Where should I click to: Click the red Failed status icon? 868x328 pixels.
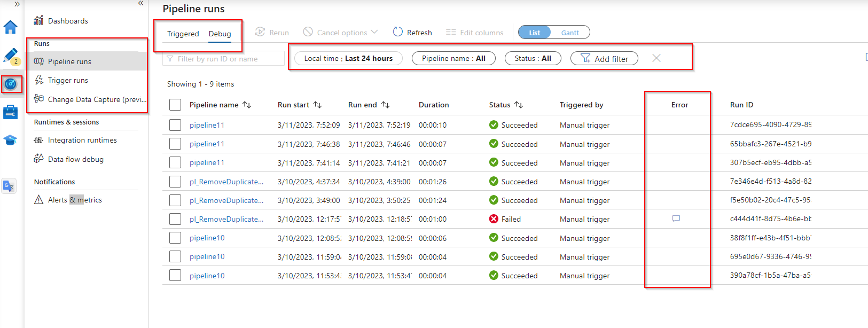pyautogui.click(x=494, y=219)
